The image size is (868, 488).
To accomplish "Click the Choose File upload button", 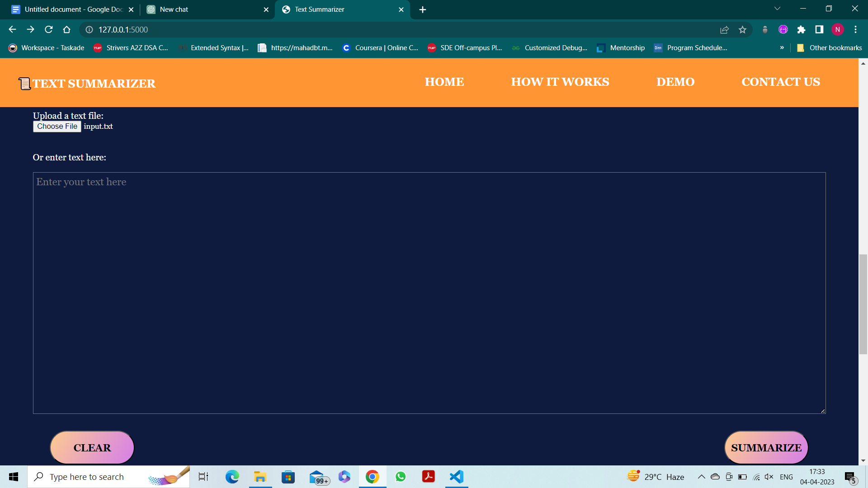I will (x=57, y=127).
